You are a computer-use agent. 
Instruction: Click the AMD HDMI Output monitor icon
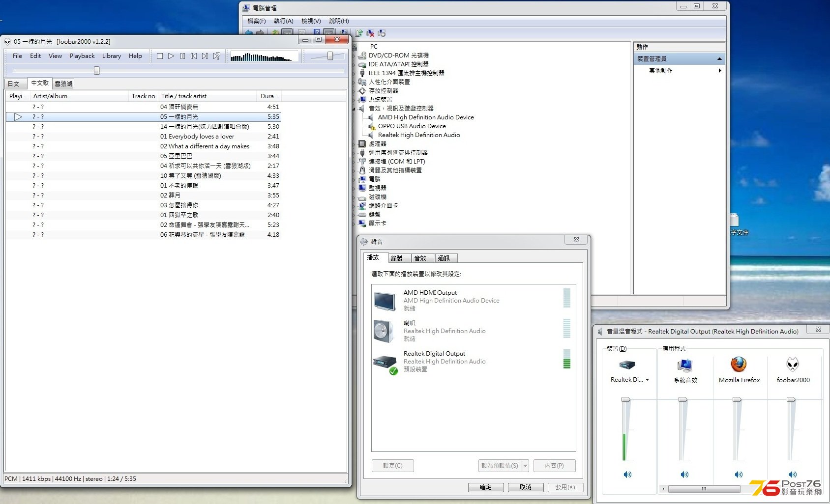[385, 301]
